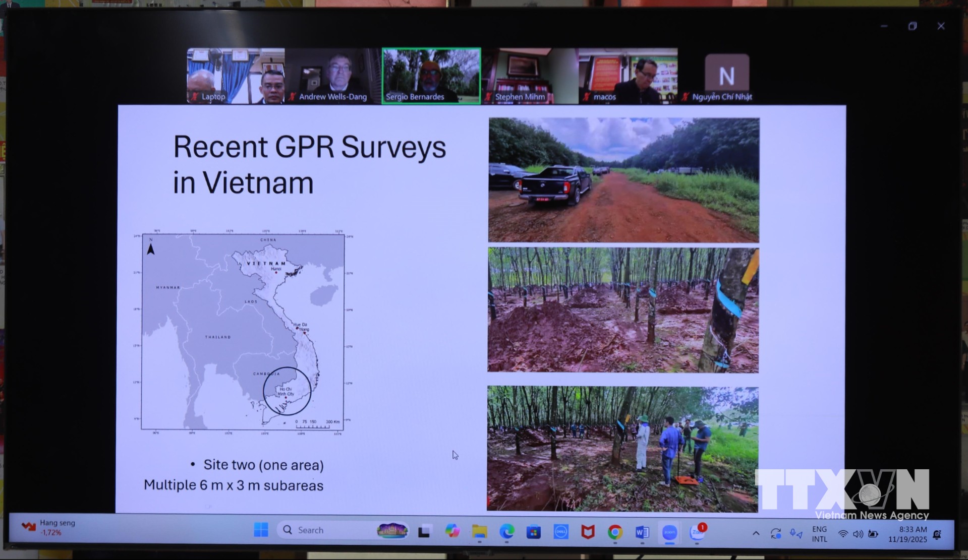Open the clock showing 8:33 AM
968x560 pixels.
click(907, 534)
